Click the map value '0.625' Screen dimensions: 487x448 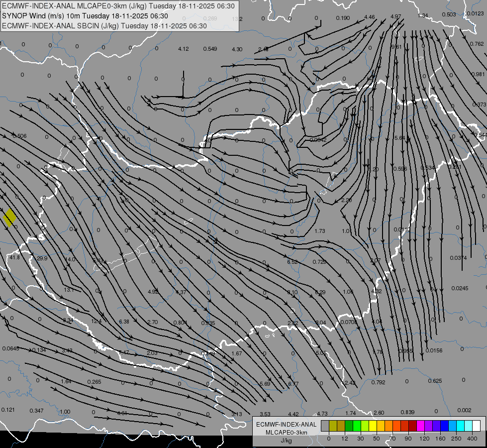click(x=435, y=381)
